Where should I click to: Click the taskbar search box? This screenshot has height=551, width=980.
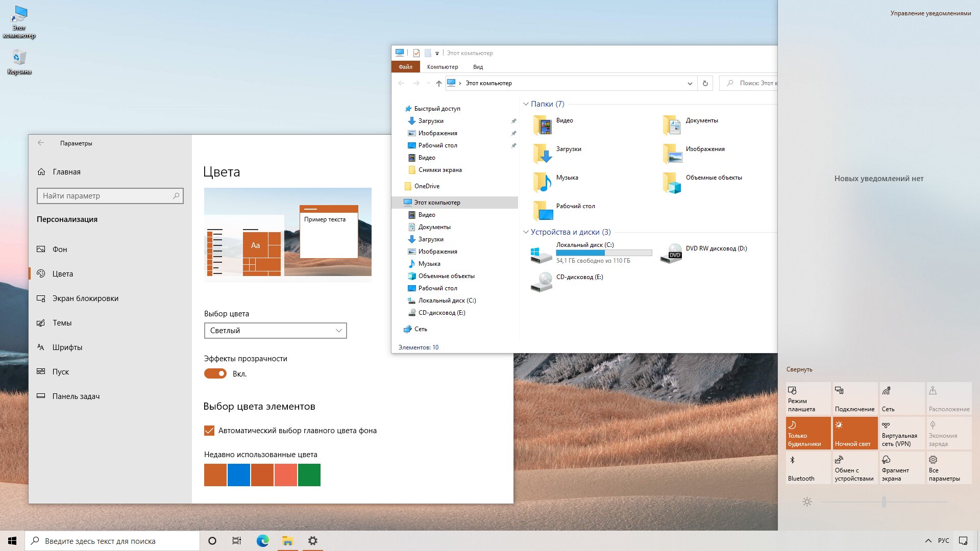pyautogui.click(x=112, y=541)
